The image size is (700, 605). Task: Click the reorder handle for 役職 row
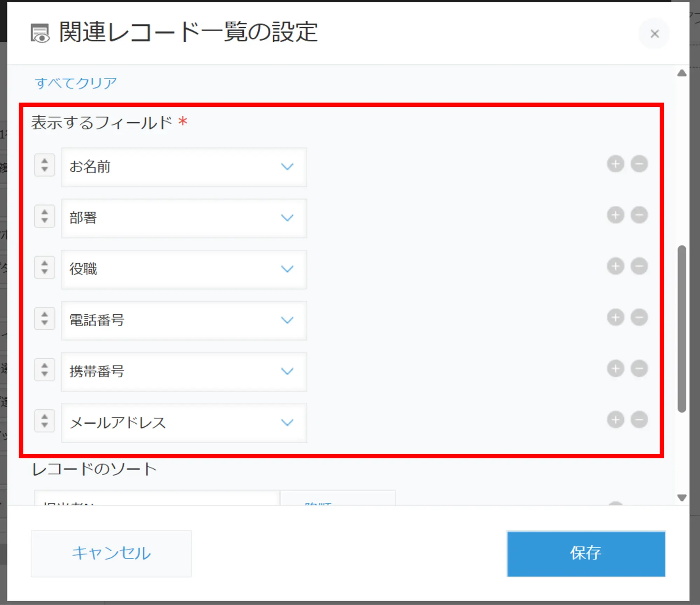click(44, 267)
